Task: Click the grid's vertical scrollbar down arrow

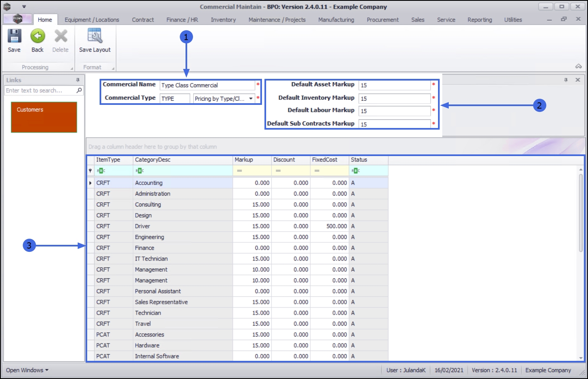Action: click(x=581, y=358)
